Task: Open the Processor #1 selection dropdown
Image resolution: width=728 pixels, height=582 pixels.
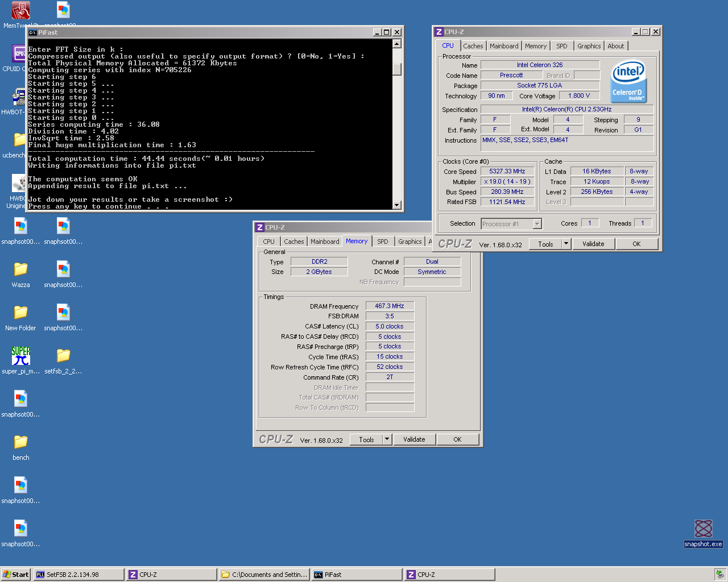Action: pyautogui.click(x=537, y=224)
